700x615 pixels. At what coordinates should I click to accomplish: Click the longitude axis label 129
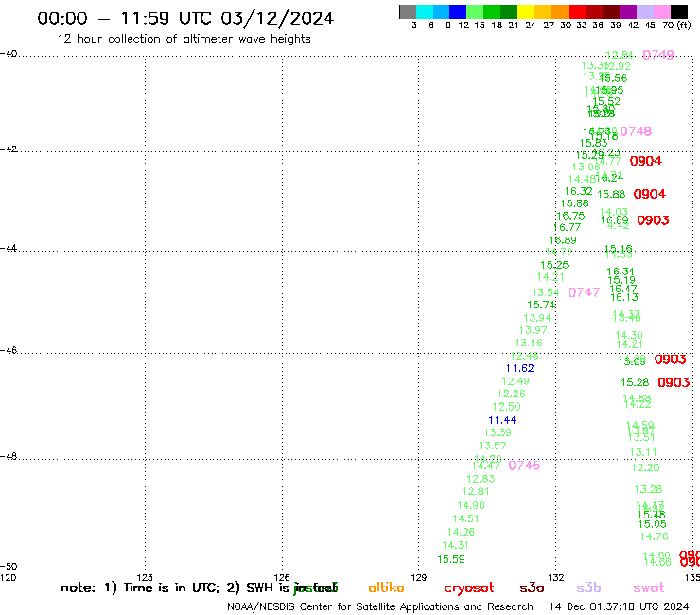[419, 577]
